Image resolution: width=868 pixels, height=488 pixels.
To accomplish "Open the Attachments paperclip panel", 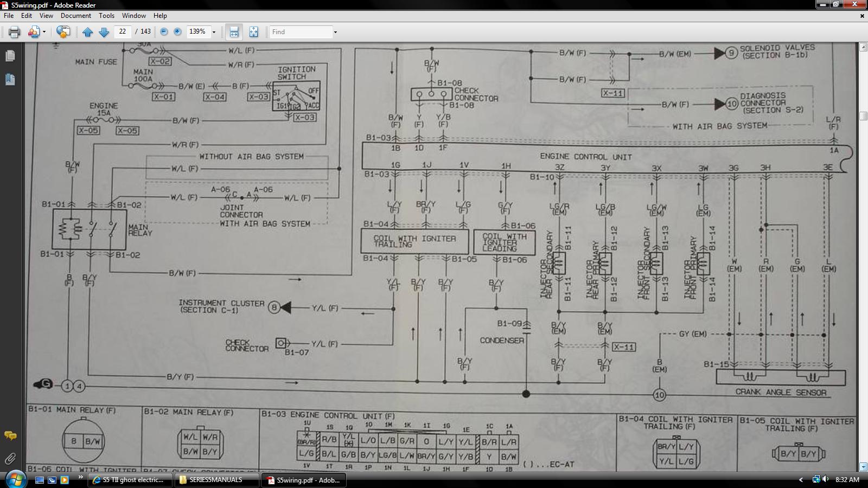I will [10, 459].
